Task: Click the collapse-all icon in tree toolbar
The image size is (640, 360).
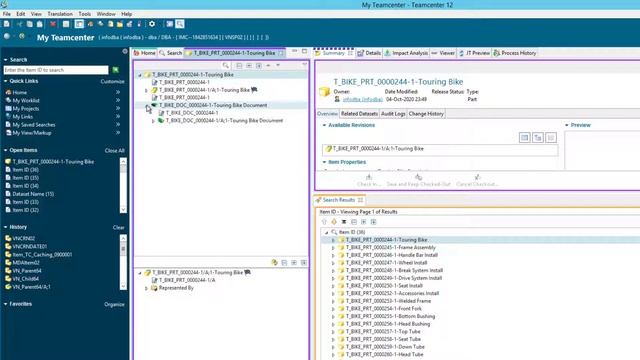Action: (x=239, y=65)
